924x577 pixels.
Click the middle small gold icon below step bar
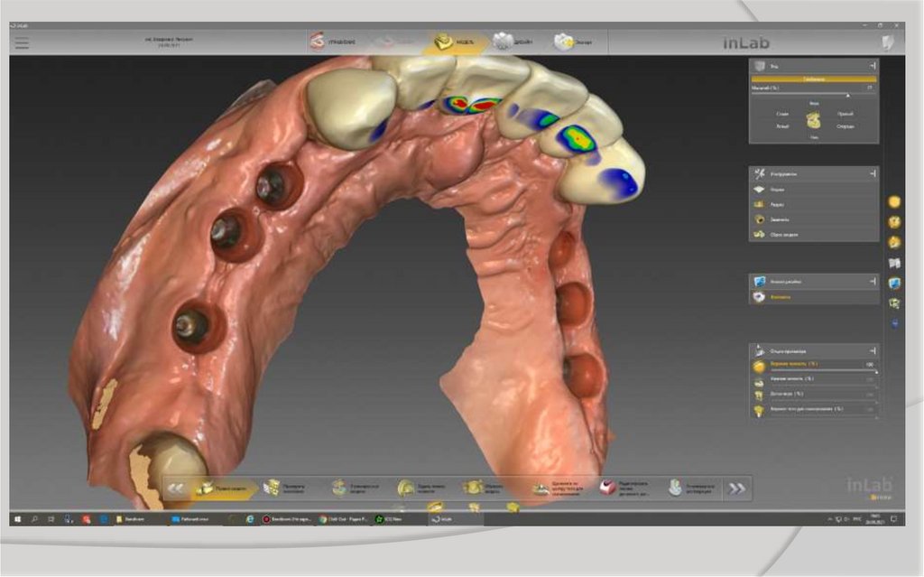(474, 507)
